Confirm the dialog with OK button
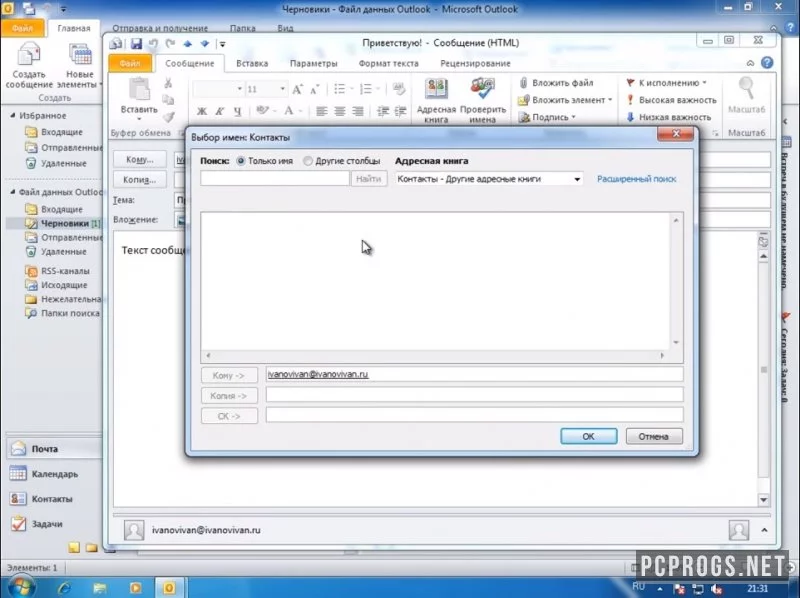The image size is (800, 598). click(588, 436)
